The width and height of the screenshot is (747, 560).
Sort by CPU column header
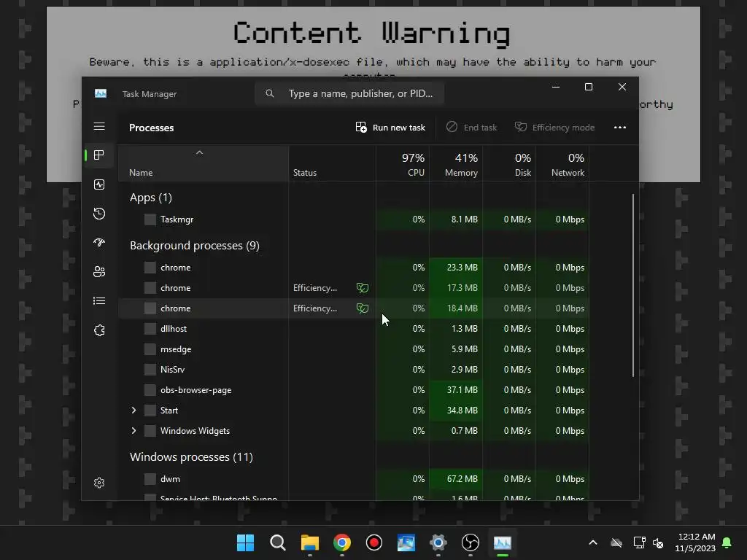click(x=403, y=164)
